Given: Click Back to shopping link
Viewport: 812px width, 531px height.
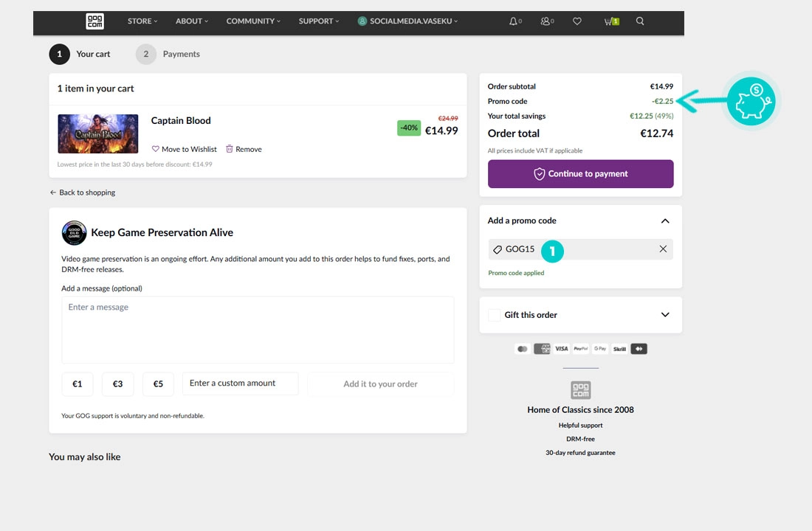Looking at the screenshot, I should (x=83, y=192).
